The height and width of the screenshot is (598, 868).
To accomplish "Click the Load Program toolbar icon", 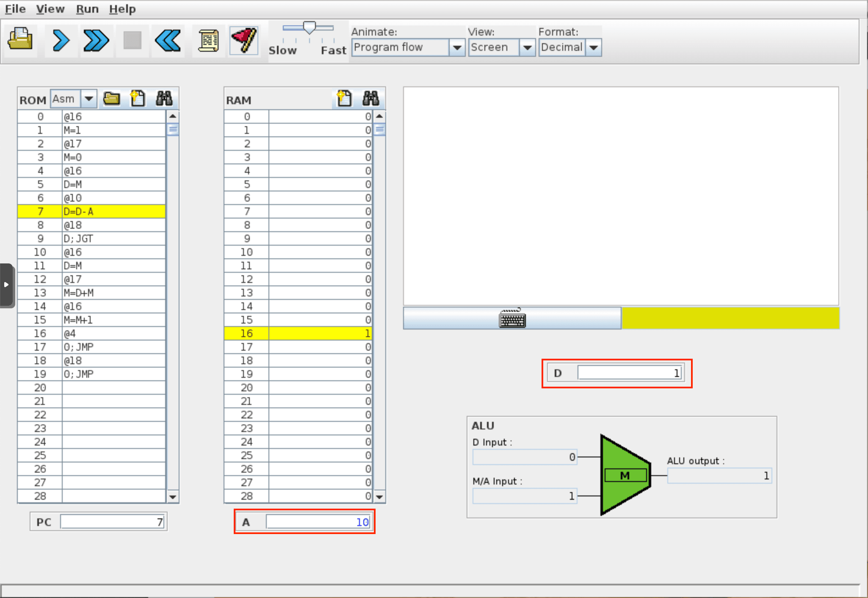I will pos(20,40).
